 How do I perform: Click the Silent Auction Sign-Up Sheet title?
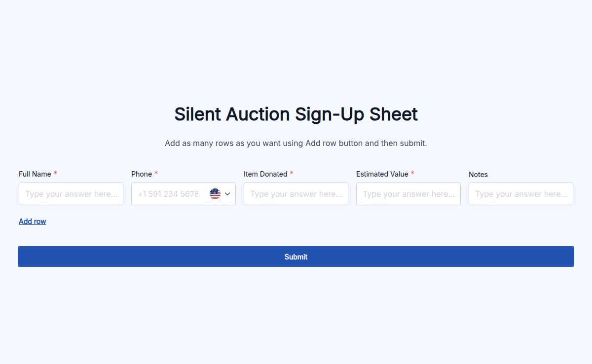coord(296,114)
